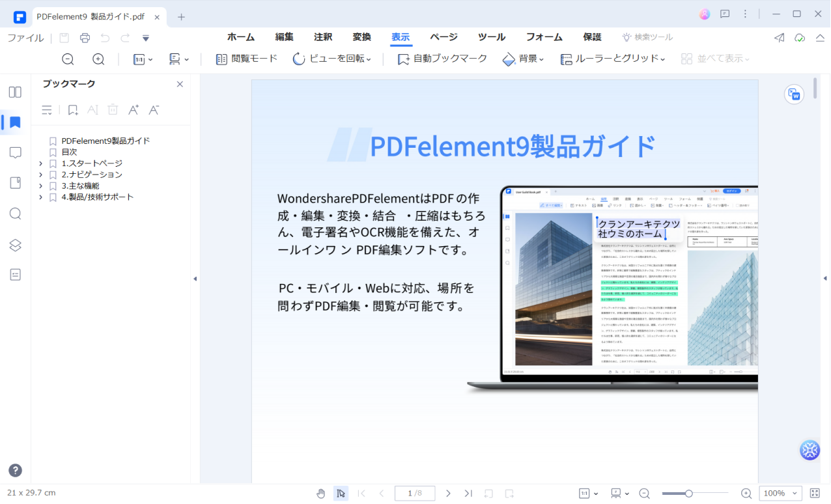Select the PDFelement9製品ガイド bookmark
This screenshot has height=504, width=831.
[106, 141]
